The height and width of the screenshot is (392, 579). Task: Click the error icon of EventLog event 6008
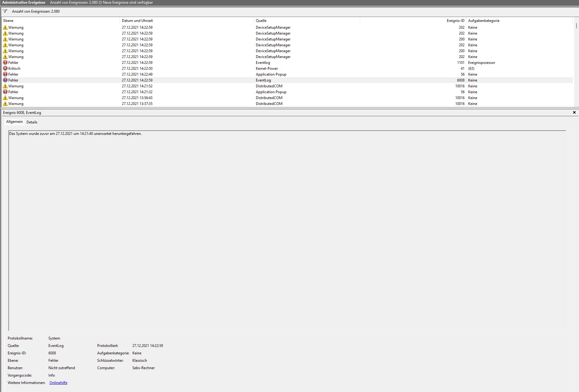tap(5, 80)
